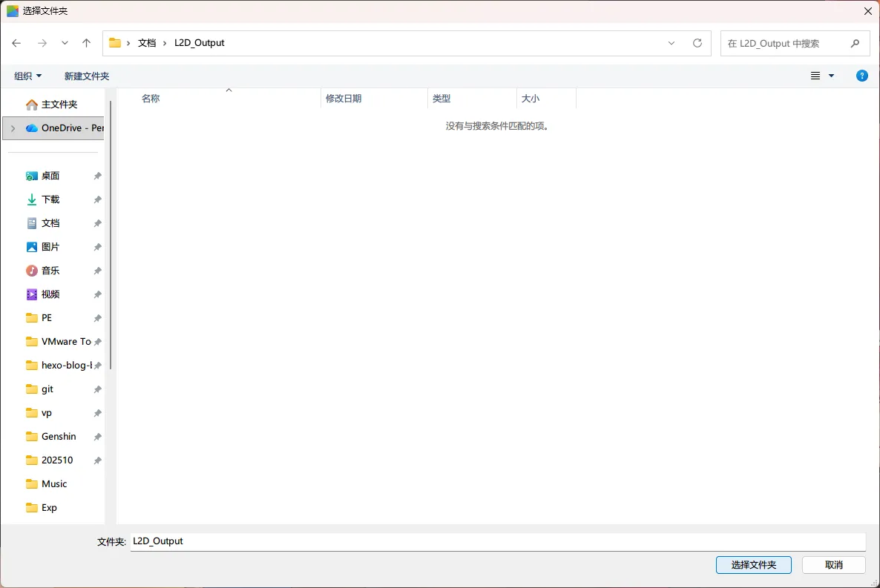This screenshot has height=588, width=880.
Task: Select the 视频 (Videos) library shortcut
Action: (50, 294)
